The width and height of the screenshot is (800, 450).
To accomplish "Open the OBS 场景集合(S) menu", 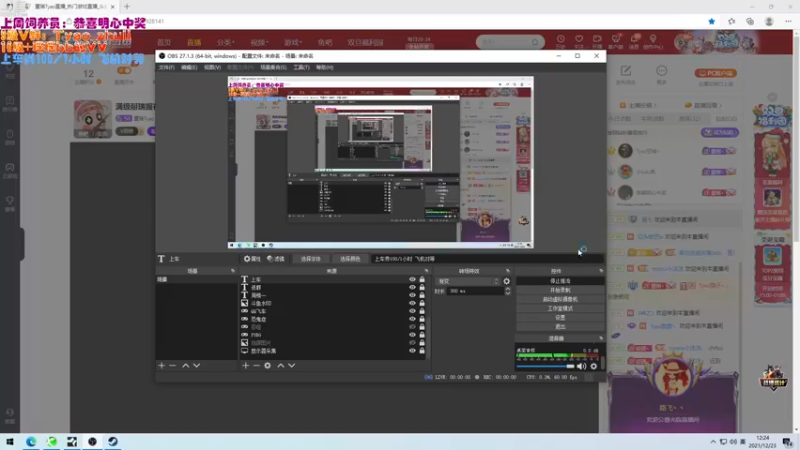I will point(273,67).
